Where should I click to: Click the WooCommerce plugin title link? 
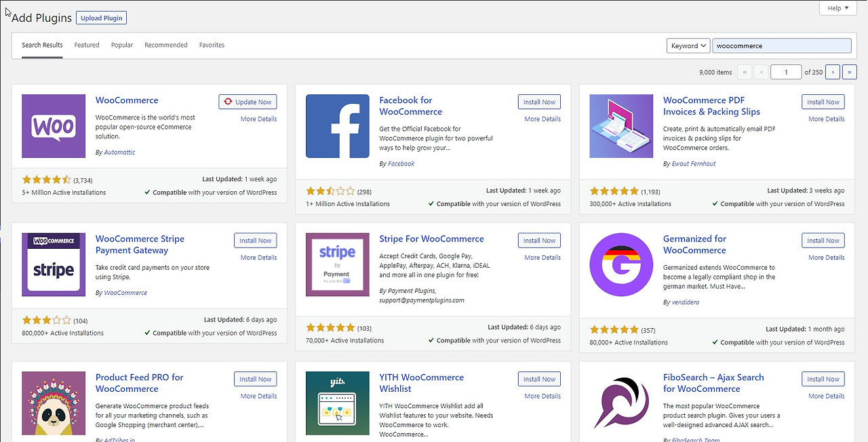pos(127,100)
